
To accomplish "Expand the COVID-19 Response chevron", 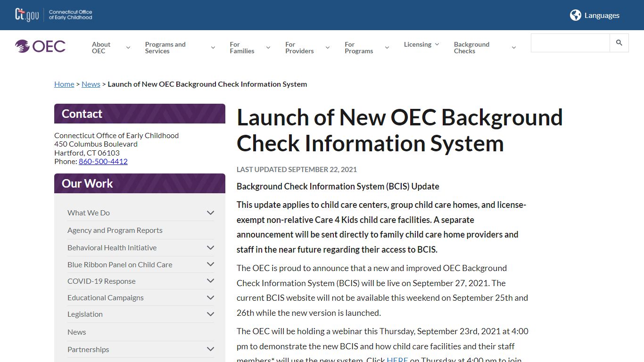I will coord(210,281).
